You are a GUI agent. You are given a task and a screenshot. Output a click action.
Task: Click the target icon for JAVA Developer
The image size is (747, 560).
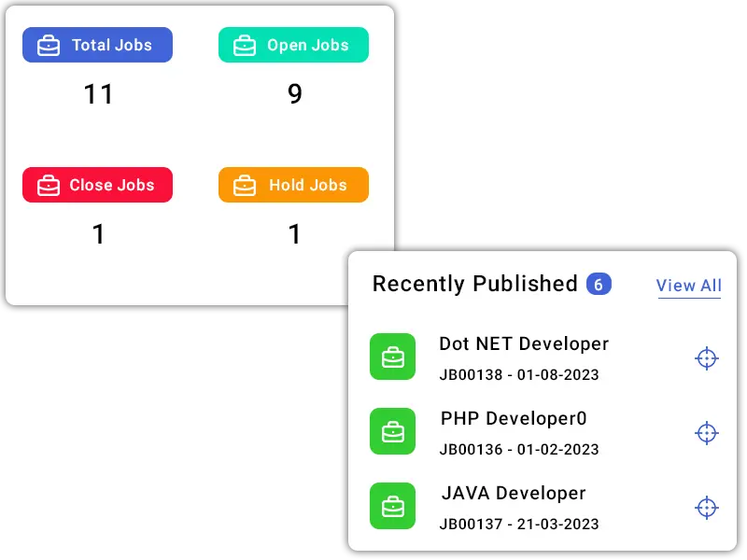[x=707, y=508]
